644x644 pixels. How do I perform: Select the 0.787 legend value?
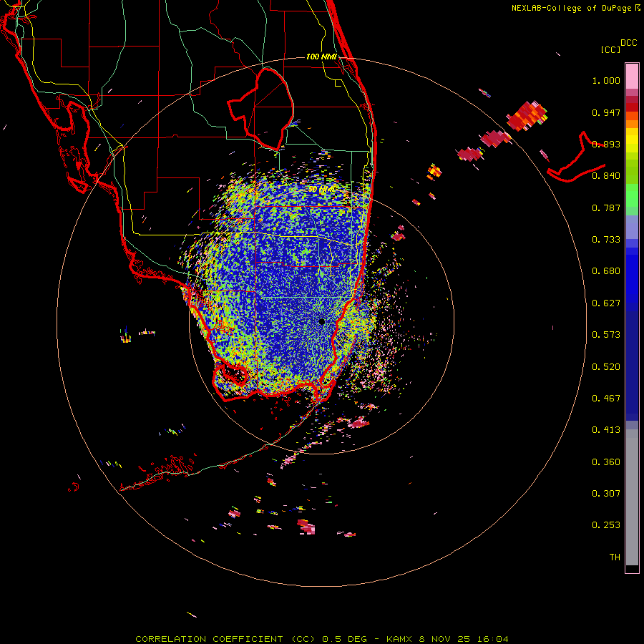[606, 208]
